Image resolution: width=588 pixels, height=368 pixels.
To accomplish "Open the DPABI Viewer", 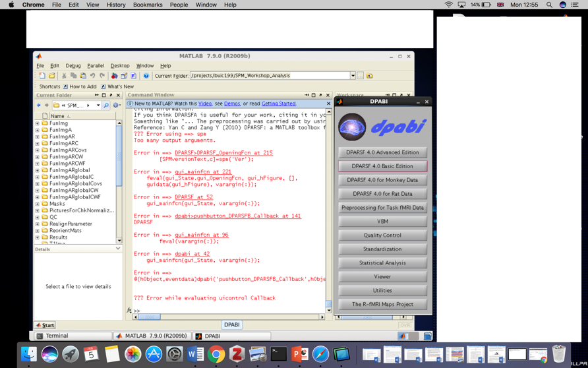I will pos(382,277).
